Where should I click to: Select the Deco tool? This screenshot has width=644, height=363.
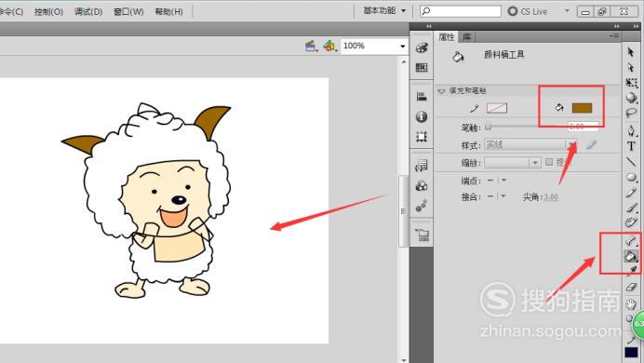[631, 222]
